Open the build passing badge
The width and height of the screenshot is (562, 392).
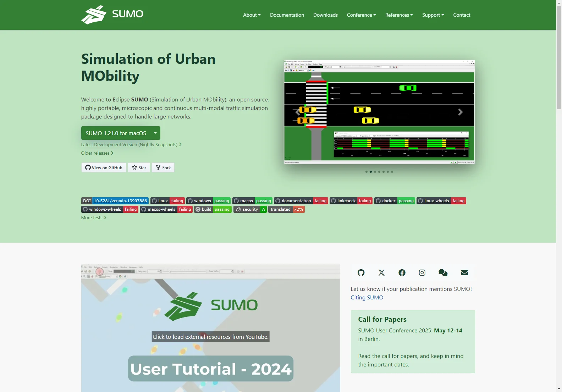tap(213, 209)
